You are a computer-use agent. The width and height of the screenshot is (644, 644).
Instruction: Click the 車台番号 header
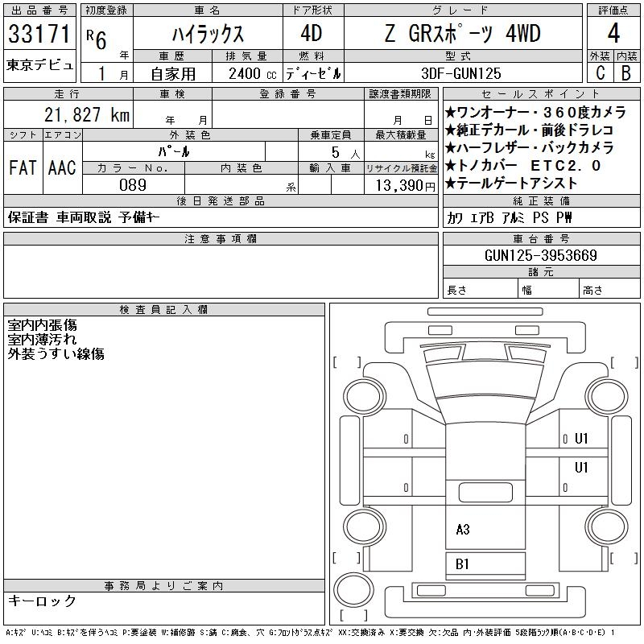click(x=541, y=239)
